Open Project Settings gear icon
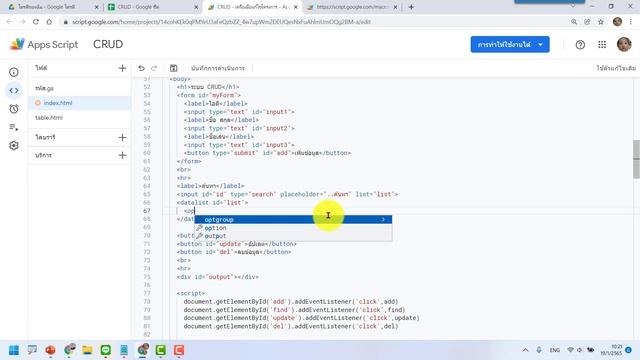Image resolution: width=640 pixels, height=360 pixels. (14, 146)
